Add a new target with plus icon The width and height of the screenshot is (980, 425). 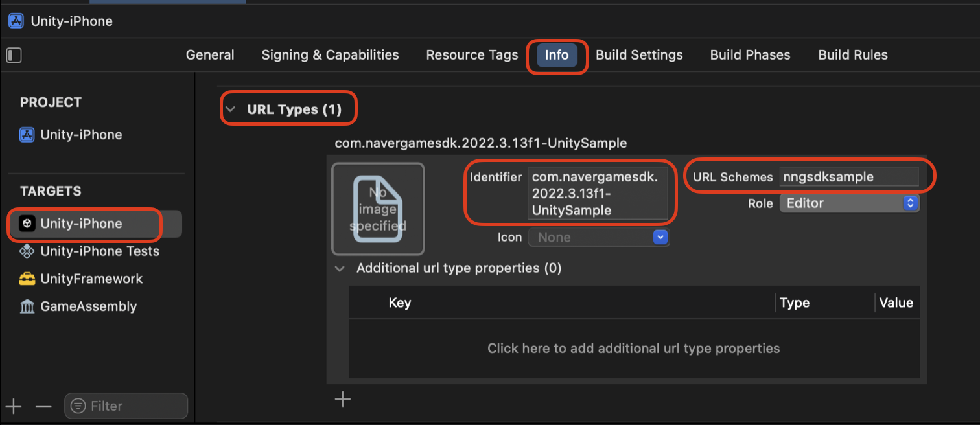click(x=14, y=406)
